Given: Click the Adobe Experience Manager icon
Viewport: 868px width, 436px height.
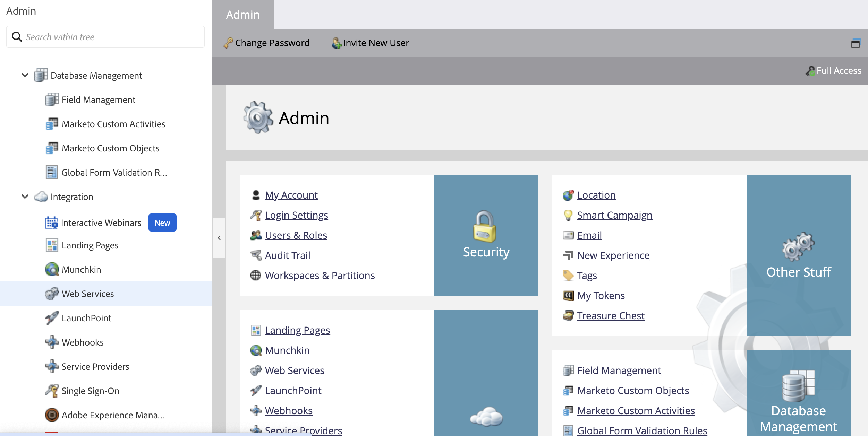Looking at the screenshot, I should pos(52,415).
